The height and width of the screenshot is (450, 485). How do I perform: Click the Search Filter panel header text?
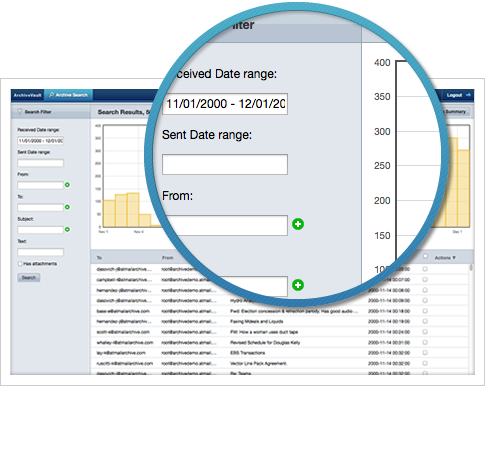(38, 112)
